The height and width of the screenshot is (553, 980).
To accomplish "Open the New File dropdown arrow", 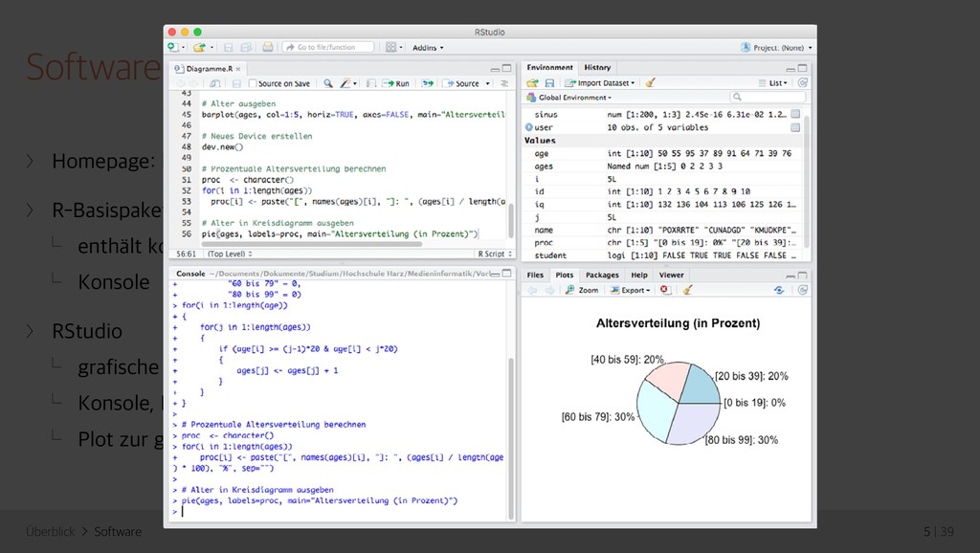I will tap(183, 48).
